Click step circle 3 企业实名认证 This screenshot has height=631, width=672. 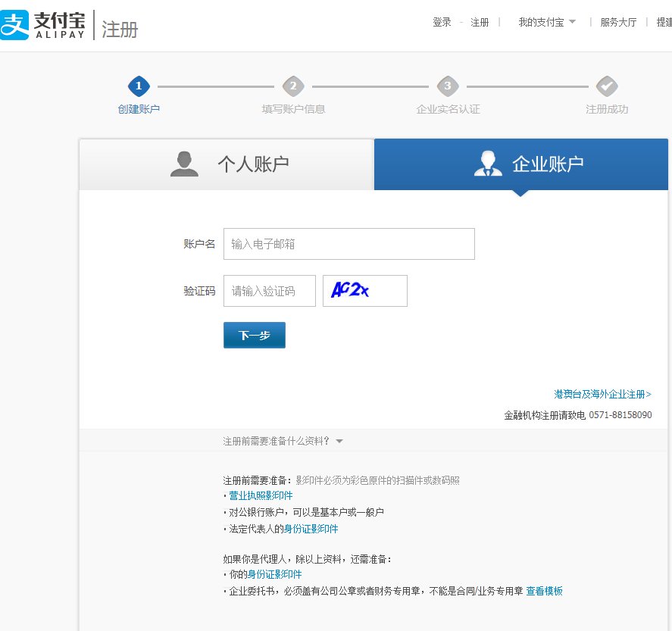point(448,86)
